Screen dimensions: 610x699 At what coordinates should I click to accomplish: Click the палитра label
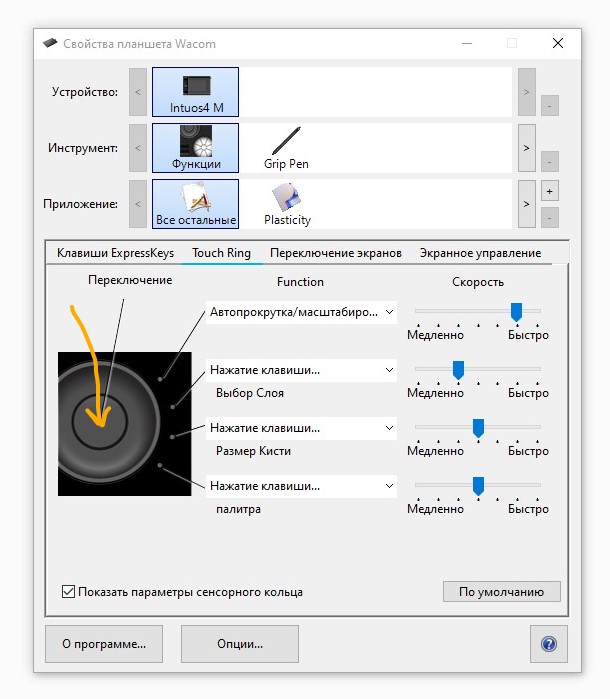pos(239,509)
